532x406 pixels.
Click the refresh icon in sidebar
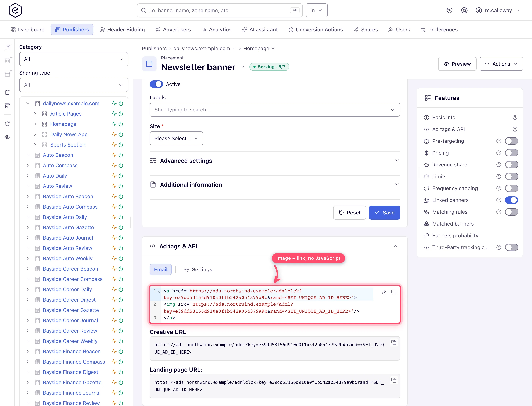pos(7,124)
